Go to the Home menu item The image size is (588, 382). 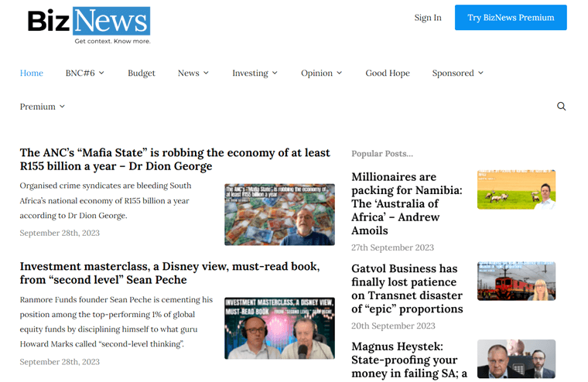pyautogui.click(x=32, y=73)
